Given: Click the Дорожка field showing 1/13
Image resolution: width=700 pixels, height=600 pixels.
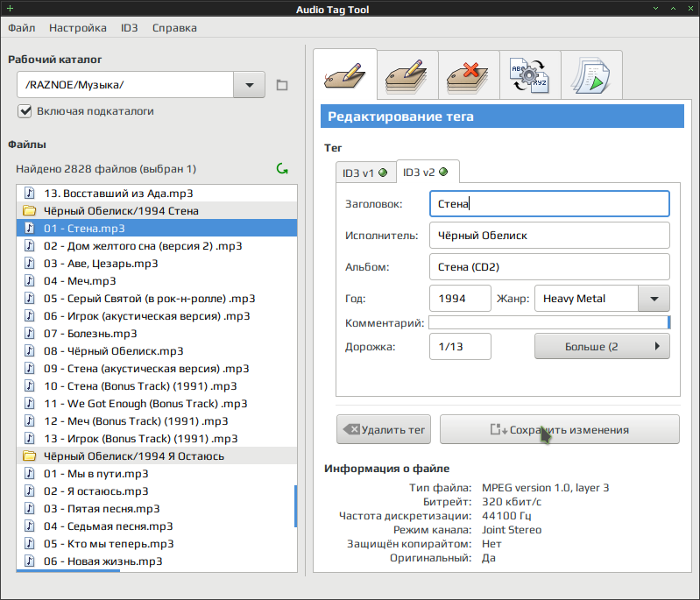Looking at the screenshot, I should point(460,347).
